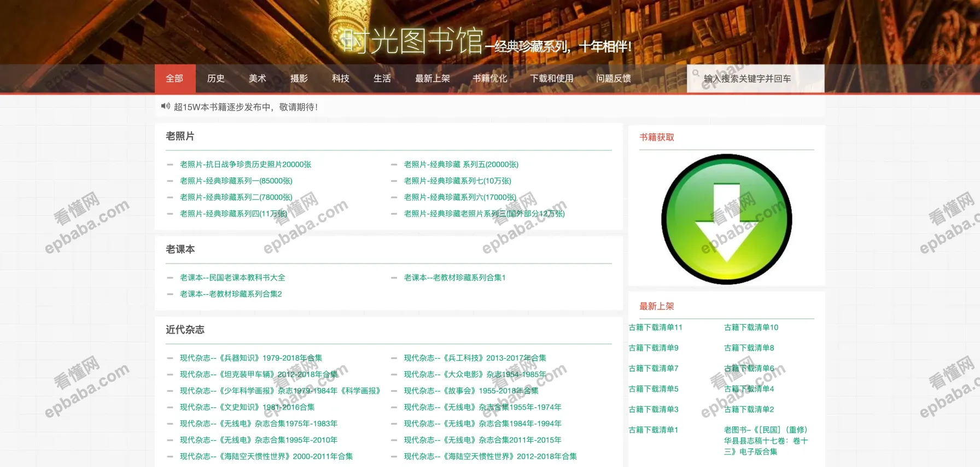Click the 书籍获取 sidebar heading
The height and width of the screenshot is (467, 980).
pyautogui.click(x=657, y=137)
